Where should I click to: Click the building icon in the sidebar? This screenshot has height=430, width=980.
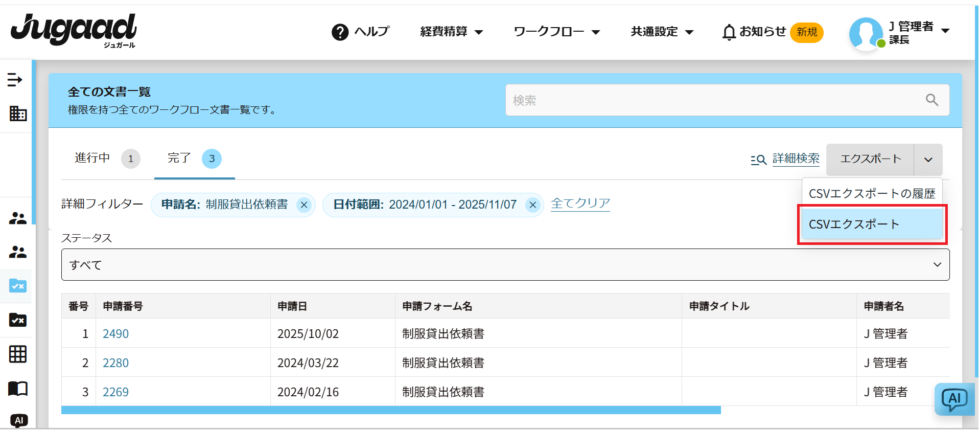point(18,114)
